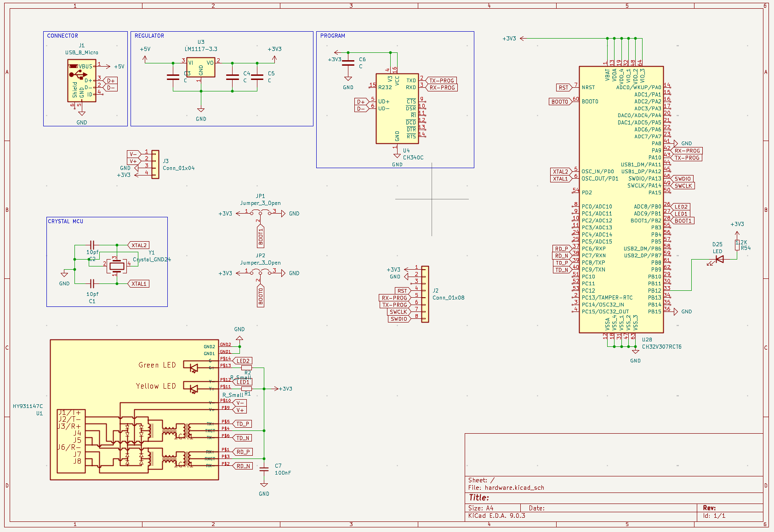Click the crystal Y1 symbol
This screenshot has width=774, height=532.
tap(118, 265)
